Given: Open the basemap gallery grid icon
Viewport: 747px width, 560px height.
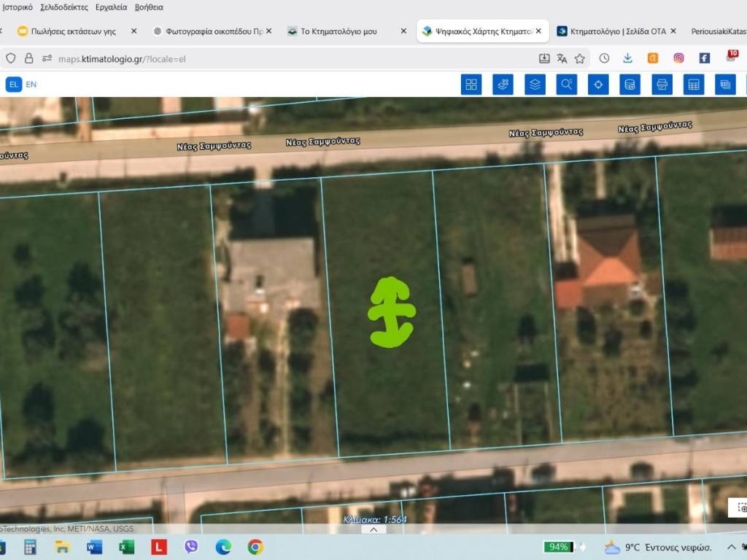Looking at the screenshot, I should pyautogui.click(x=471, y=85).
